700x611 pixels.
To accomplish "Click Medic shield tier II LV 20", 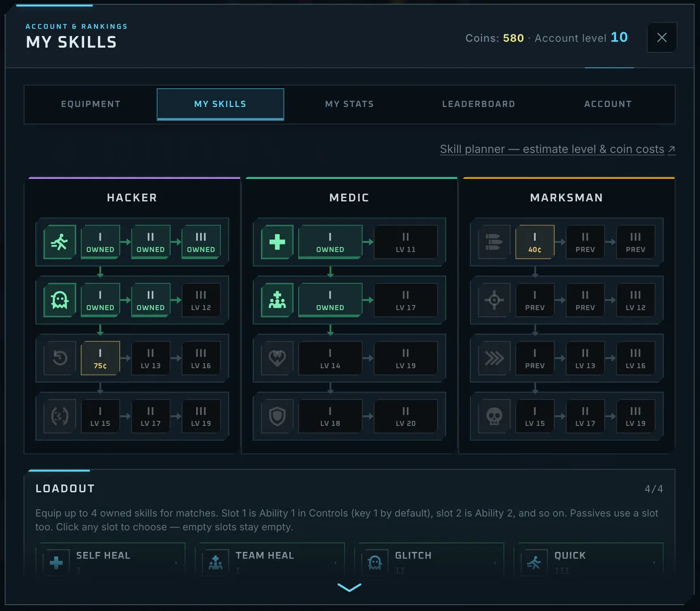I will [x=406, y=416].
